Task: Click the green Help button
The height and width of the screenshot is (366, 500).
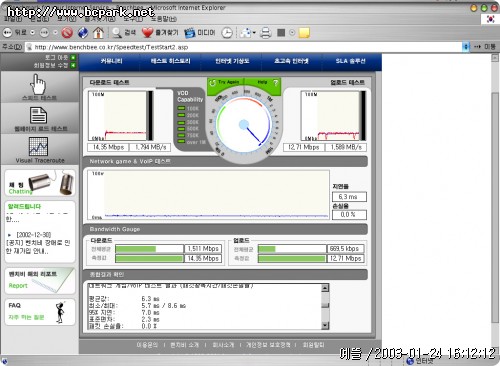Action: point(263,82)
